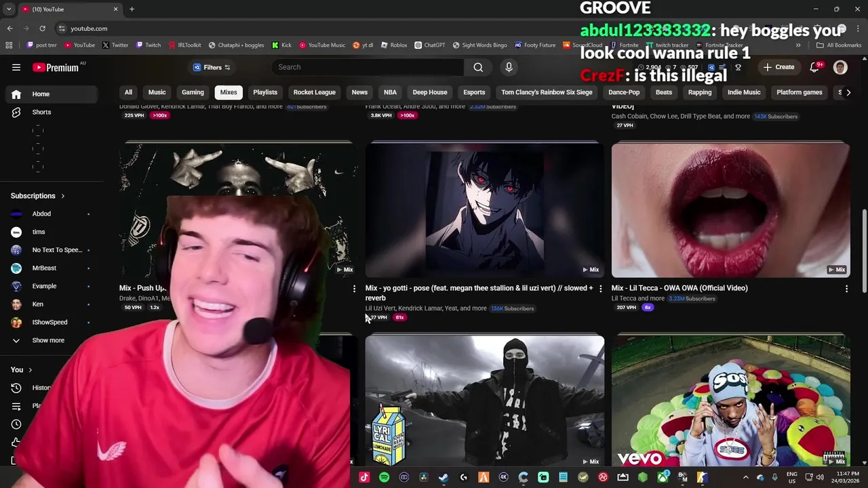The image size is (868, 488).
Task: Click the clock showing 11:47 PM
Action: pos(846,478)
